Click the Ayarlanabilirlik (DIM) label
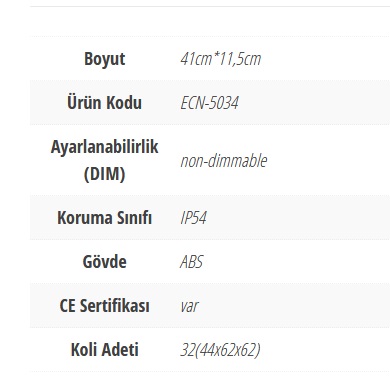 104,160
